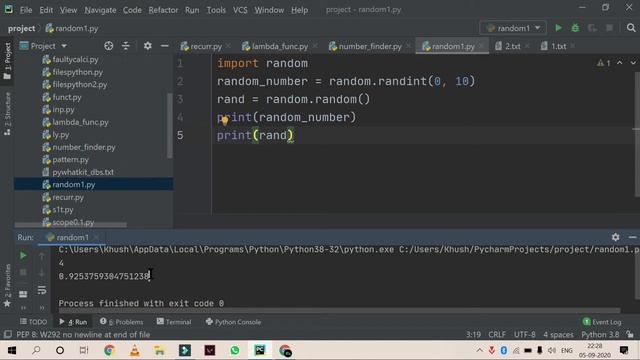
Task: Toggle the Favorites side tool tab
Action: coord(7,285)
